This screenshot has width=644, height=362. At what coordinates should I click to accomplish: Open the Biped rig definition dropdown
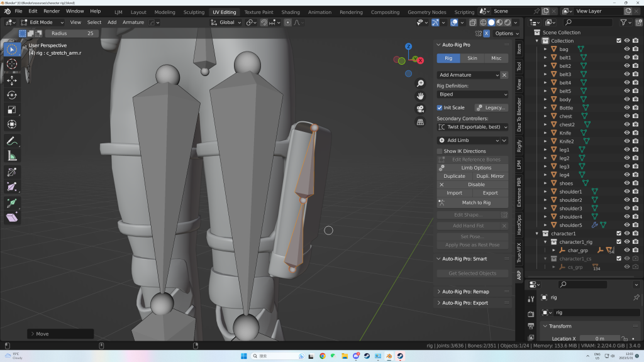(x=472, y=94)
